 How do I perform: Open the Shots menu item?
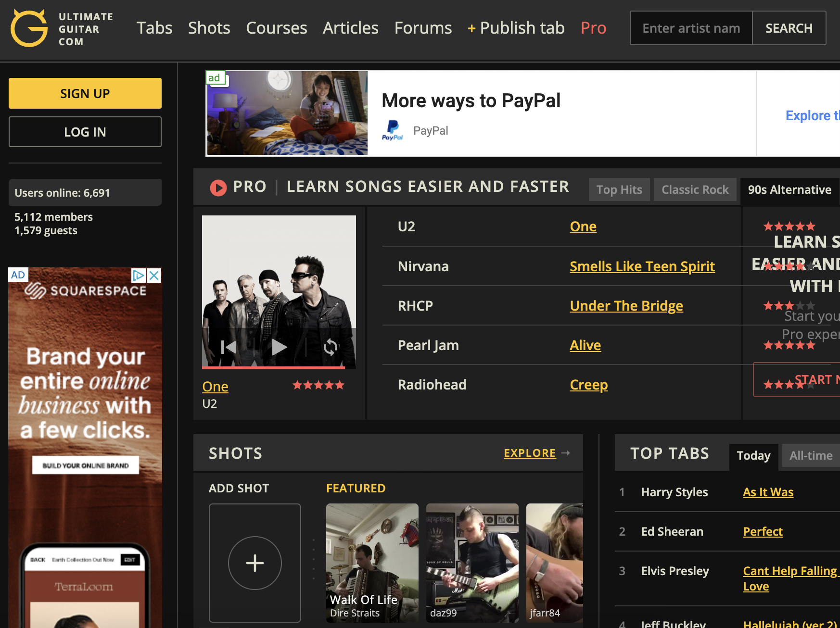click(209, 28)
